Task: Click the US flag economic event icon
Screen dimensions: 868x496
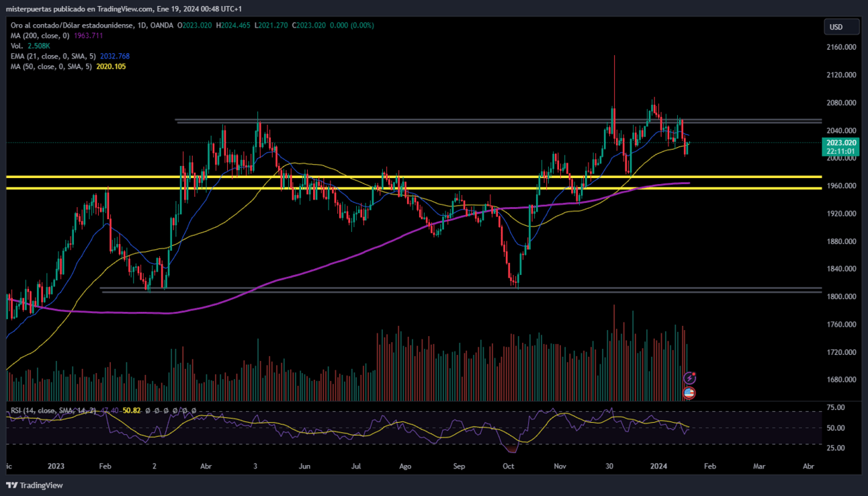Action: click(x=689, y=392)
